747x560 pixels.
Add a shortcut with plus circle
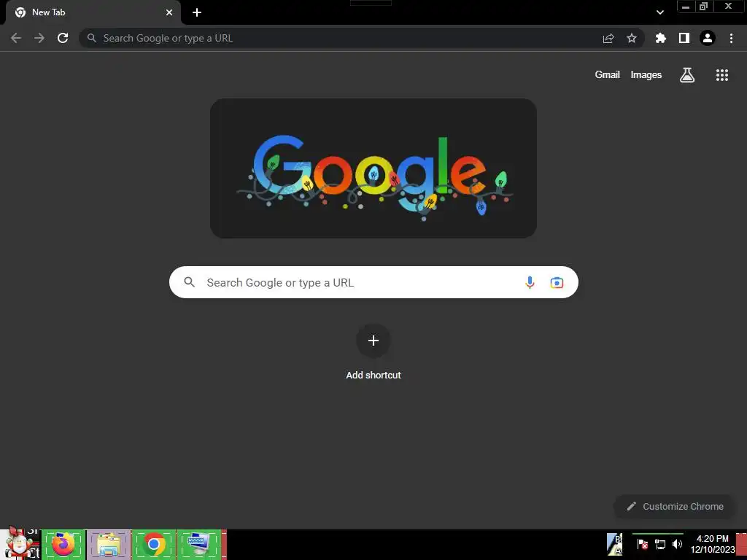373,341
